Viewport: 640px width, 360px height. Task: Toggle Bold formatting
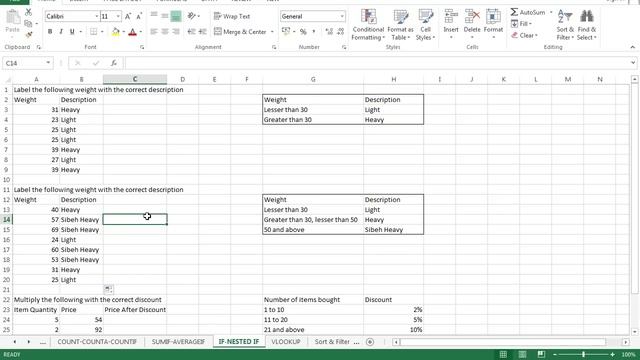(x=50, y=31)
